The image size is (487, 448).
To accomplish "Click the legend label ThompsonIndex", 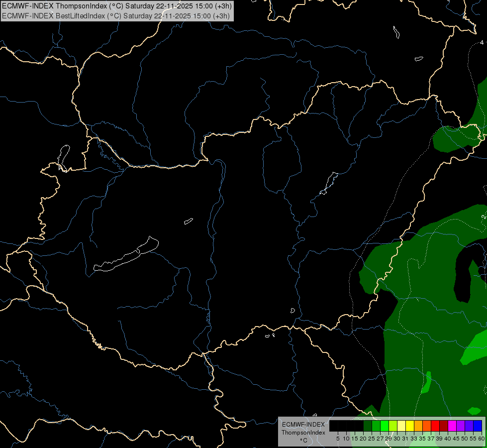I will (303, 433).
